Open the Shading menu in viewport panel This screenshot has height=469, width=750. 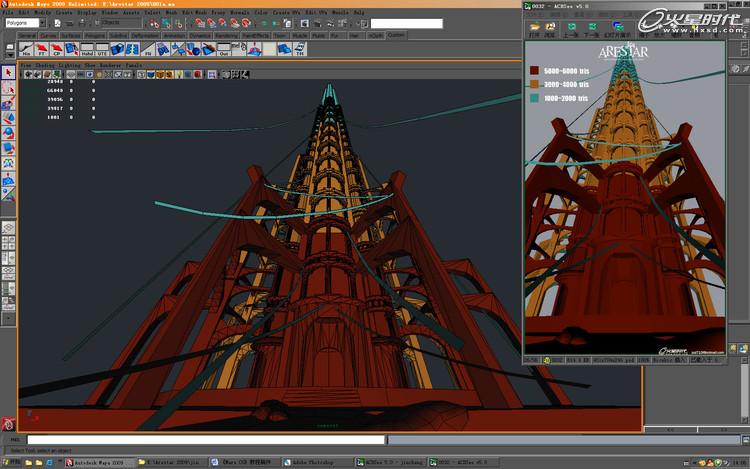click(x=45, y=65)
